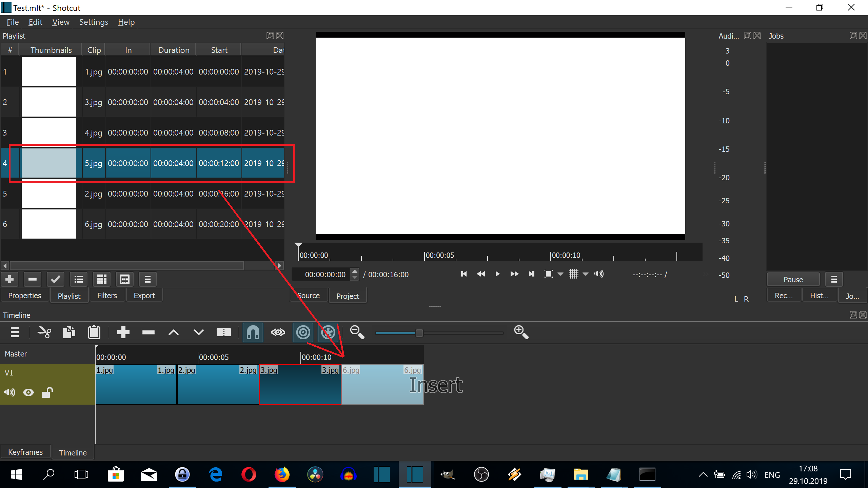Open the playlist options menu

(147, 279)
